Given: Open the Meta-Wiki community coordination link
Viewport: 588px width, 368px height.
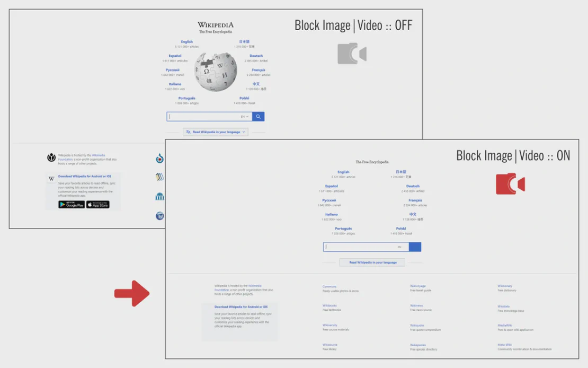Looking at the screenshot, I should [x=505, y=345].
